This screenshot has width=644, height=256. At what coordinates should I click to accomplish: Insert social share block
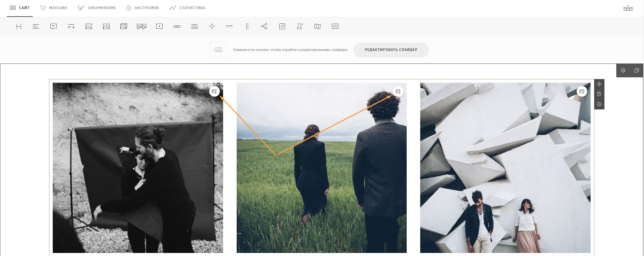click(x=264, y=26)
